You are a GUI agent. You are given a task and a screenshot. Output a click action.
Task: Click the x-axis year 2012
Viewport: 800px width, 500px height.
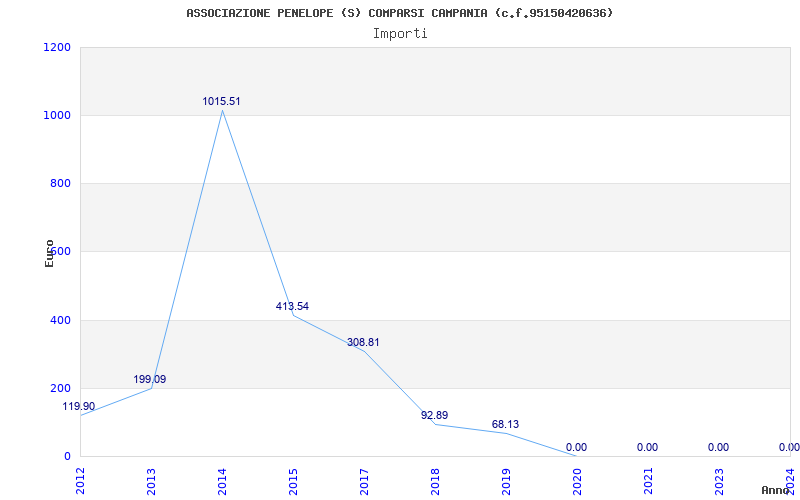pos(80,482)
